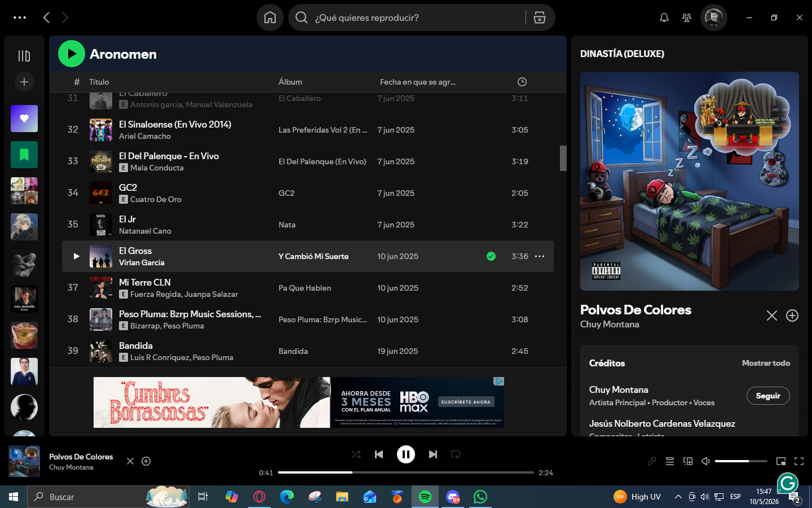812x508 pixels.
Task: Open the AdChoices icon on the banner
Action: 499,382
